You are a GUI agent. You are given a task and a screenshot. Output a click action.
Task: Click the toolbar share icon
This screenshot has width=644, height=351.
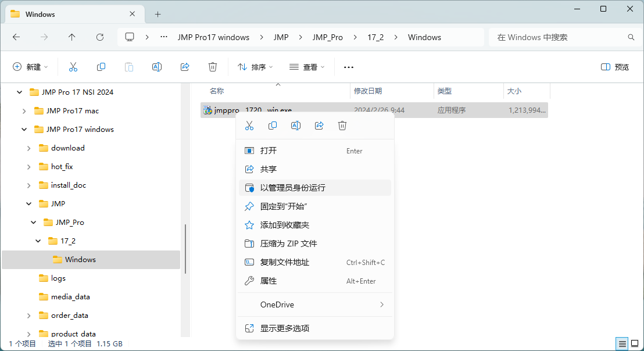click(x=185, y=67)
